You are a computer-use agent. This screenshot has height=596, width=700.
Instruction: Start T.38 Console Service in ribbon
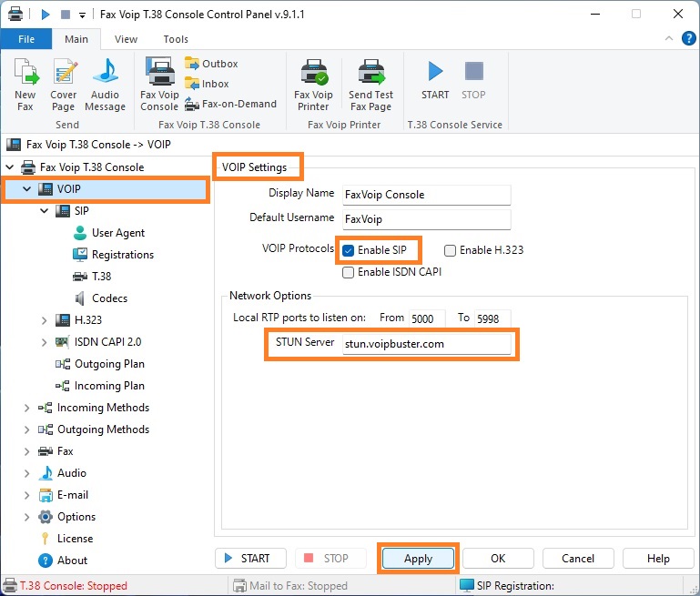coord(435,80)
